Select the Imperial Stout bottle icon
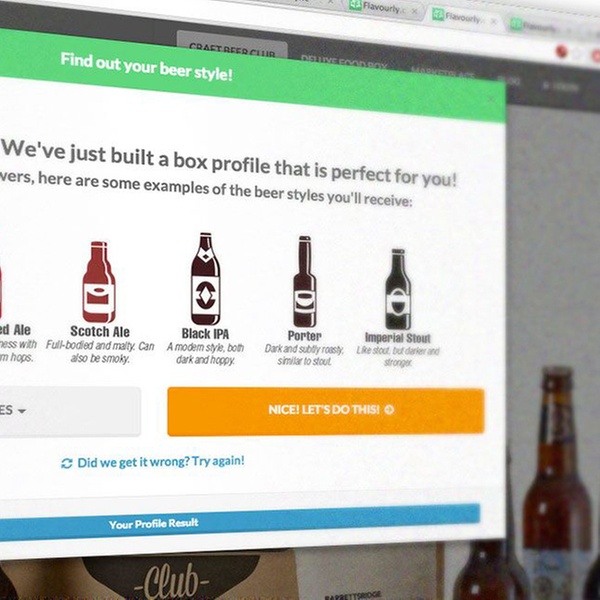The image size is (600, 600). click(398, 289)
